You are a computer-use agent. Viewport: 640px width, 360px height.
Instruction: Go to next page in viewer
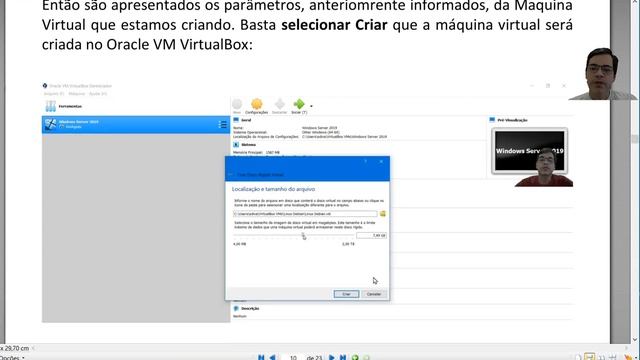pyautogui.click(x=331, y=357)
